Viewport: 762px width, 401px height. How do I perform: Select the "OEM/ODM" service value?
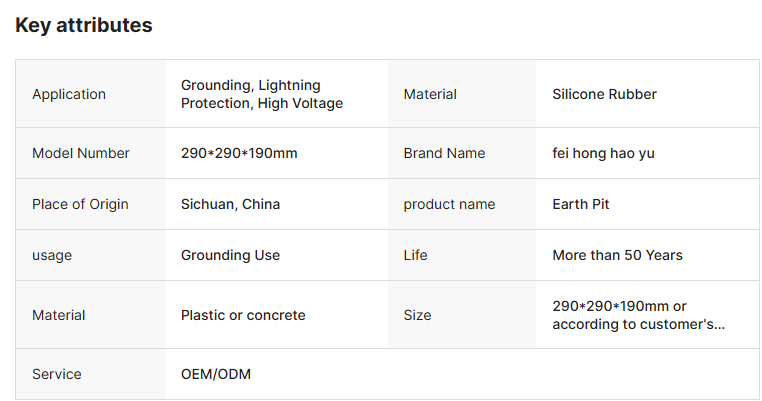(216, 374)
